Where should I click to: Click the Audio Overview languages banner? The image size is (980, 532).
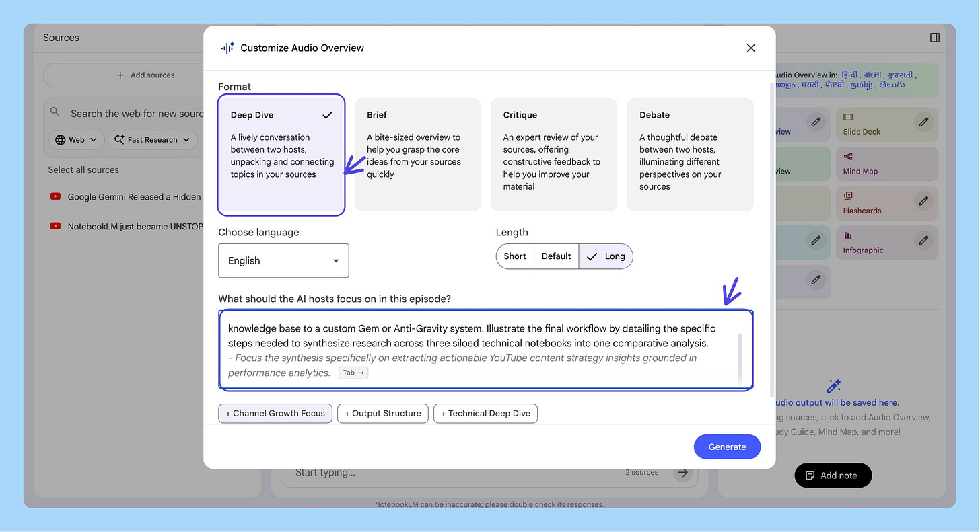[856, 80]
